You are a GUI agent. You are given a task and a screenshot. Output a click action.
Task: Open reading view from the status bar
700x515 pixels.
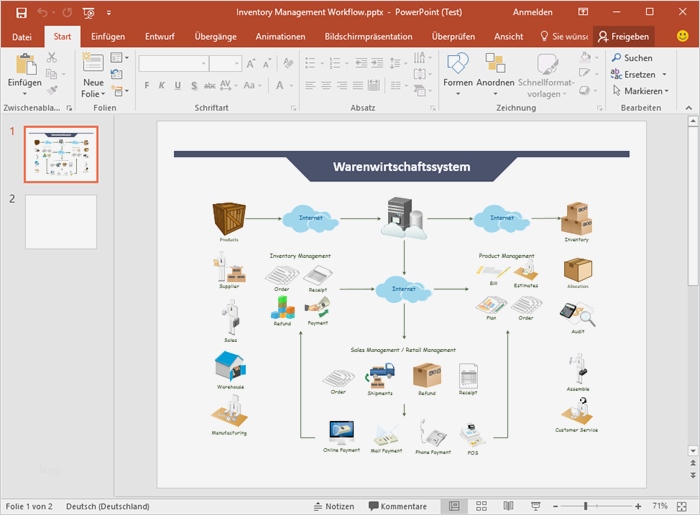(508, 506)
